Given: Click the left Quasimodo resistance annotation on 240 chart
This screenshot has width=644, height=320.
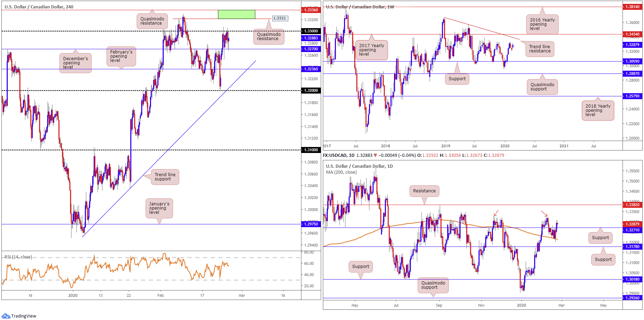Looking at the screenshot, I should coord(152,21).
